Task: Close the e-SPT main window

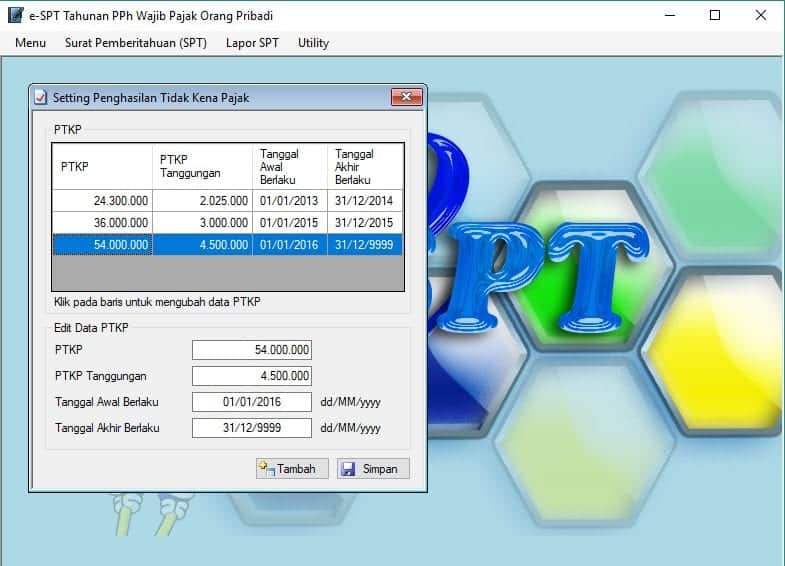Action: [x=760, y=16]
